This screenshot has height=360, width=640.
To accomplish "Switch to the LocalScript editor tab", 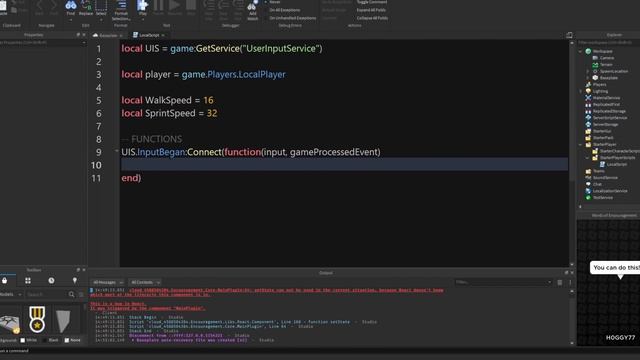I will [149, 36].
